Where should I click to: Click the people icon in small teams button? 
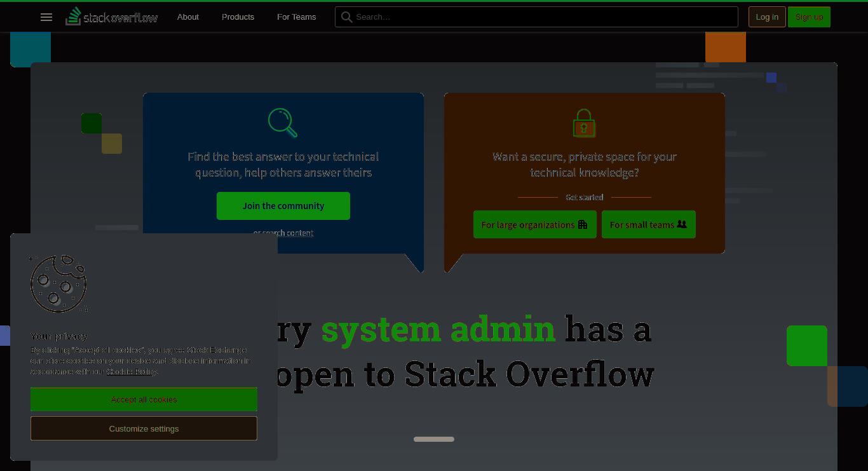[682, 224]
